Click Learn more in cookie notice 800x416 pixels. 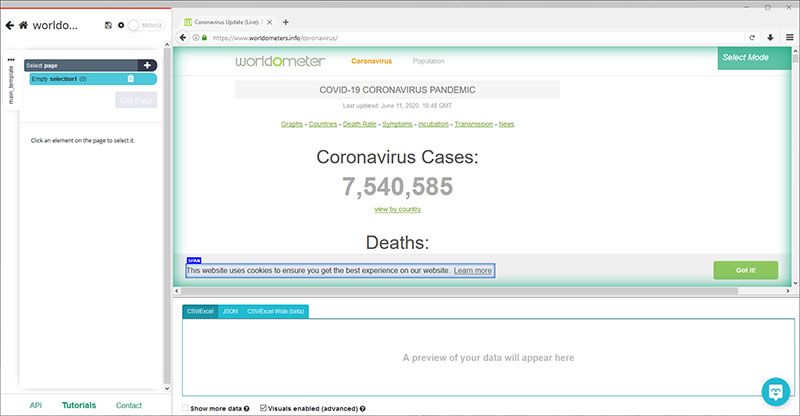click(x=473, y=271)
